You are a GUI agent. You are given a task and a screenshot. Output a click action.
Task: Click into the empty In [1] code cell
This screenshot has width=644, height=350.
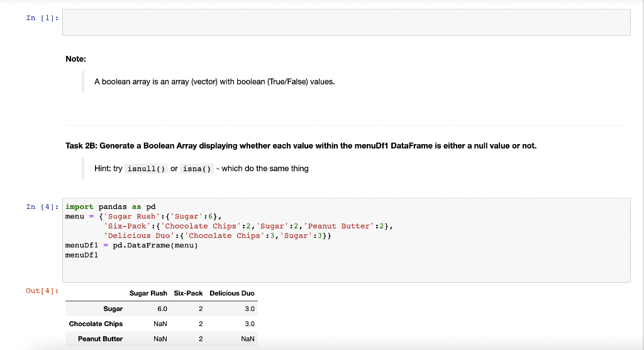tap(347, 23)
